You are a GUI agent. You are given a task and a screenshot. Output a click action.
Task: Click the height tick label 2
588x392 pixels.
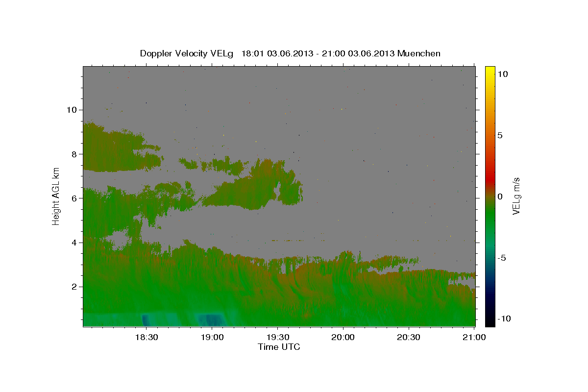tap(74, 287)
